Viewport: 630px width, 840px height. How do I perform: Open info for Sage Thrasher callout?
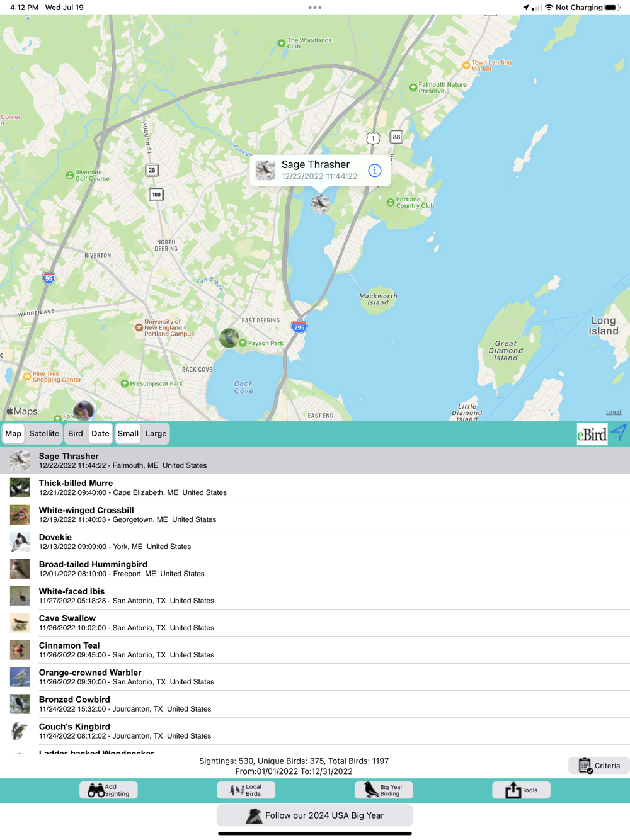[x=374, y=171]
